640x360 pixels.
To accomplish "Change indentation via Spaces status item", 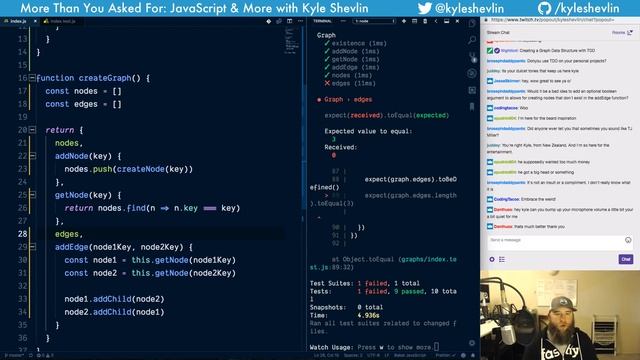I will (x=353, y=356).
